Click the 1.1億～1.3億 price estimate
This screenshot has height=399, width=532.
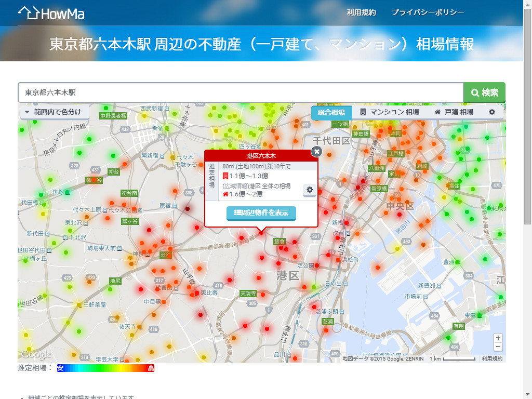pos(249,176)
